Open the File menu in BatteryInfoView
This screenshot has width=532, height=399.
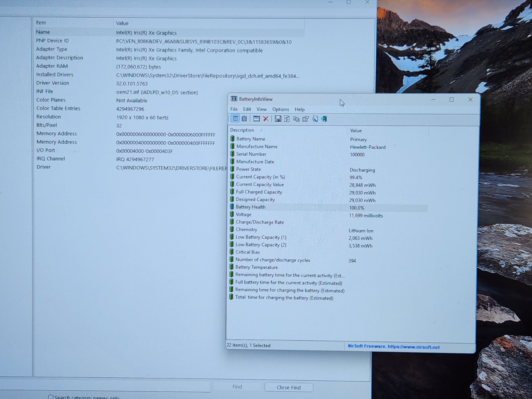pyautogui.click(x=234, y=109)
